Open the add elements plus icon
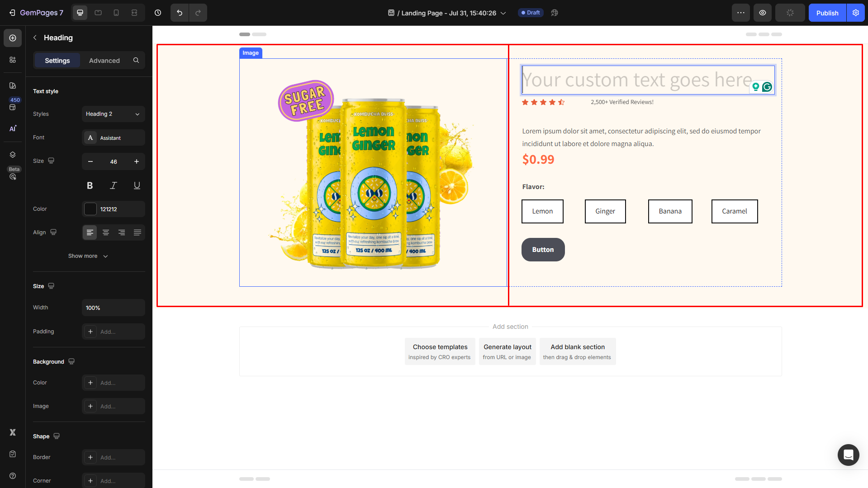 tap(13, 38)
